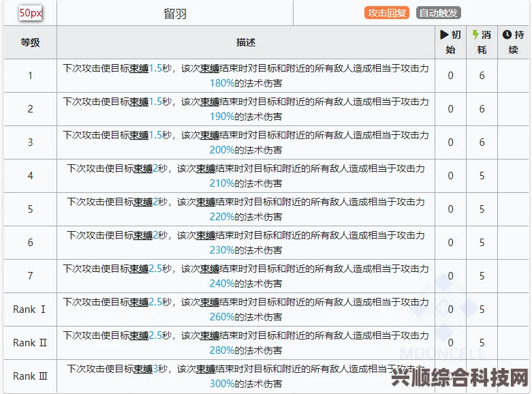The height and width of the screenshot is (394, 532).
Task: Click initial value 0 in level 6 row
Action: 450,242
